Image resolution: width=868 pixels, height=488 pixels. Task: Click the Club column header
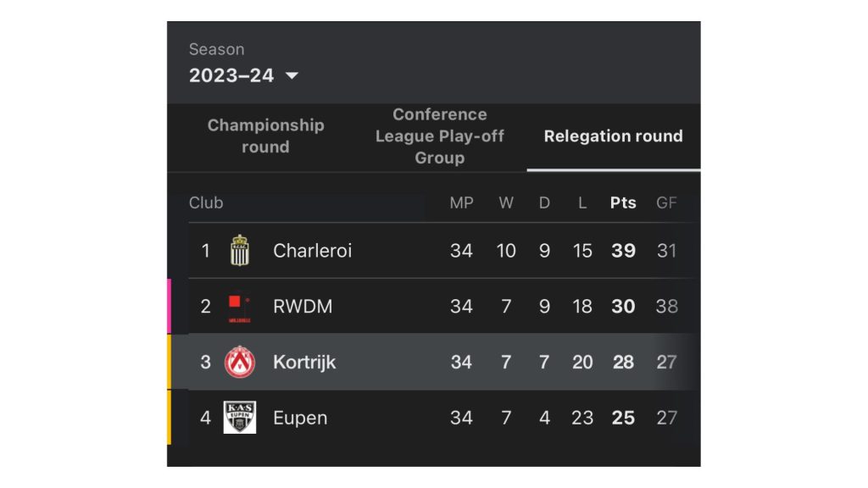206,203
